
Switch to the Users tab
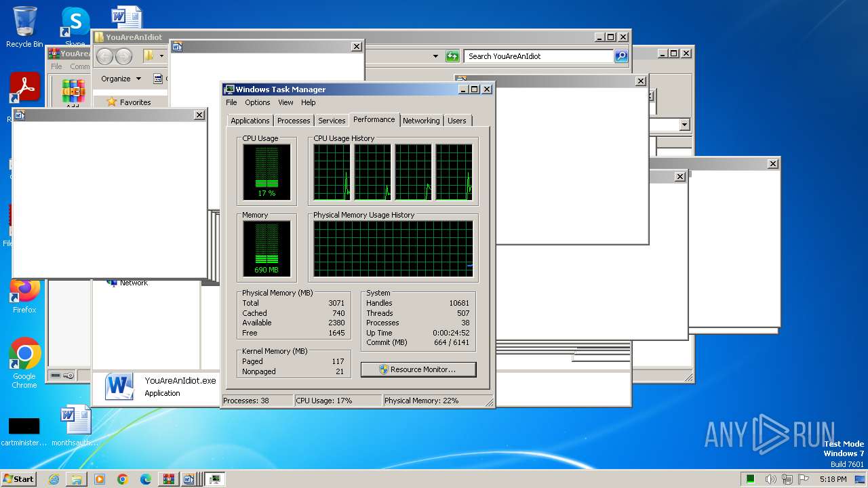tap(457, 121)
